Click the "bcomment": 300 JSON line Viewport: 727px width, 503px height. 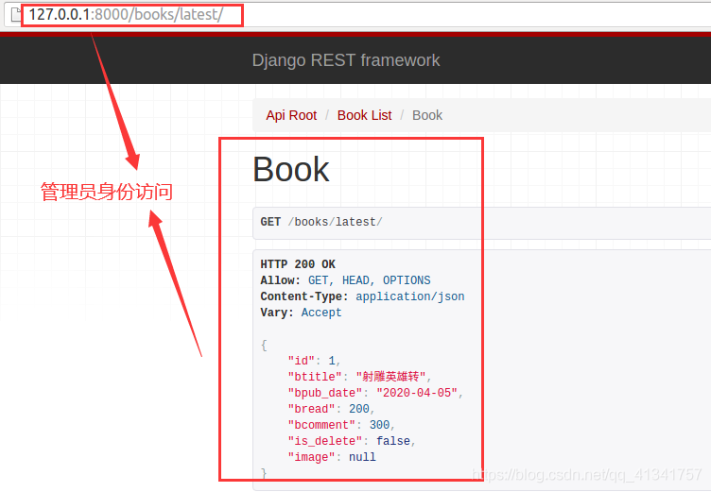[341, 425]
